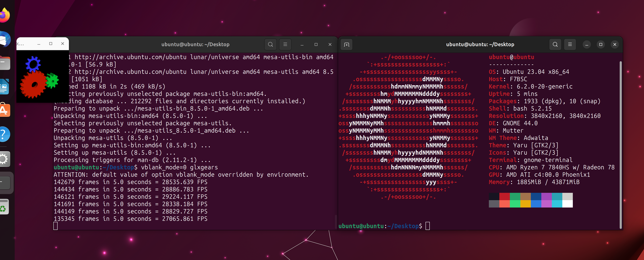644x260 pixels.
Task: Click the '28338.184 FPS' output line
Action: click(130, 204)
